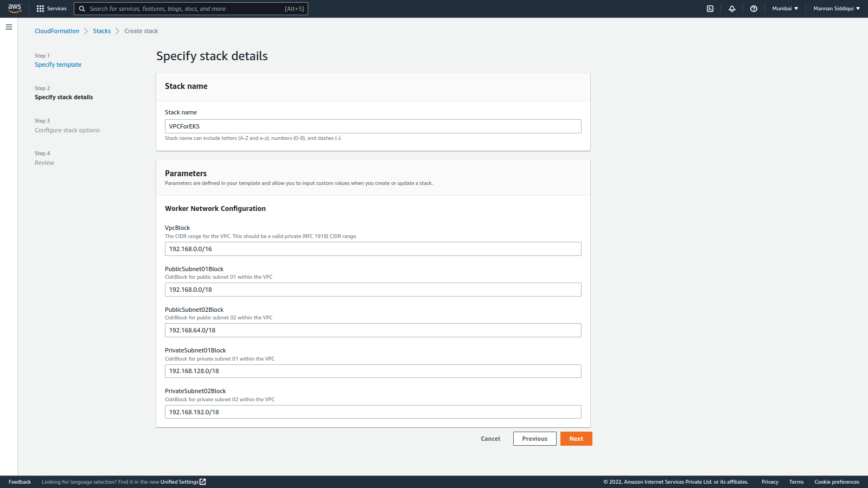The image size is (868, 488).
Task: Launch CloudShell from the top bar
Action: [710, 8]
